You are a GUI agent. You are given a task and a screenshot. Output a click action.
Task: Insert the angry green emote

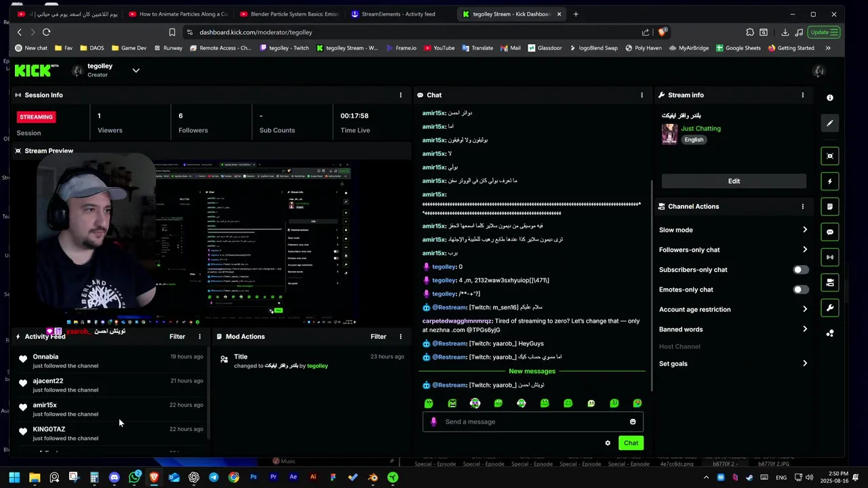coord(452,403)
